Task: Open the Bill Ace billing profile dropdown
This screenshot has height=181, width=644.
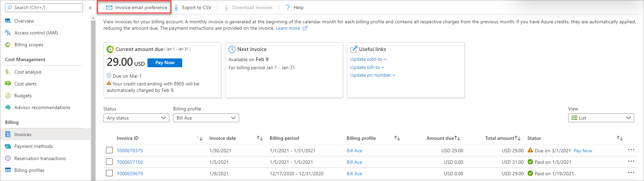Action: pos(206,118)
